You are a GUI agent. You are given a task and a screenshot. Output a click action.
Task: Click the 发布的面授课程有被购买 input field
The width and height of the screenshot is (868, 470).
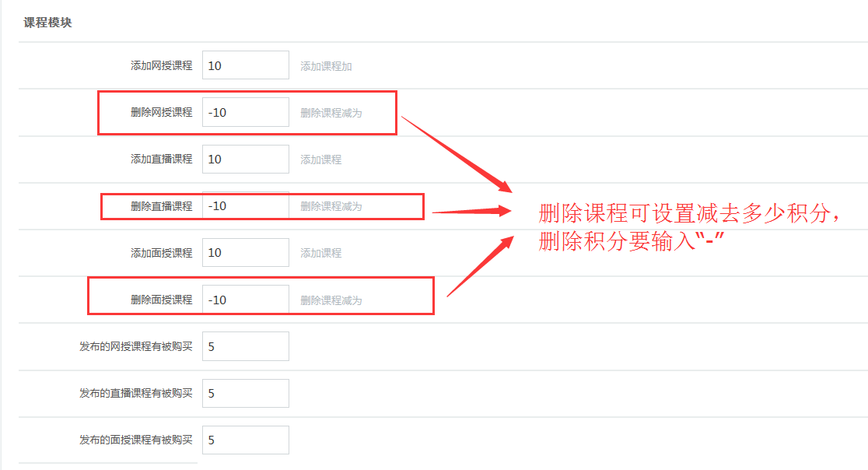(245, 440)
